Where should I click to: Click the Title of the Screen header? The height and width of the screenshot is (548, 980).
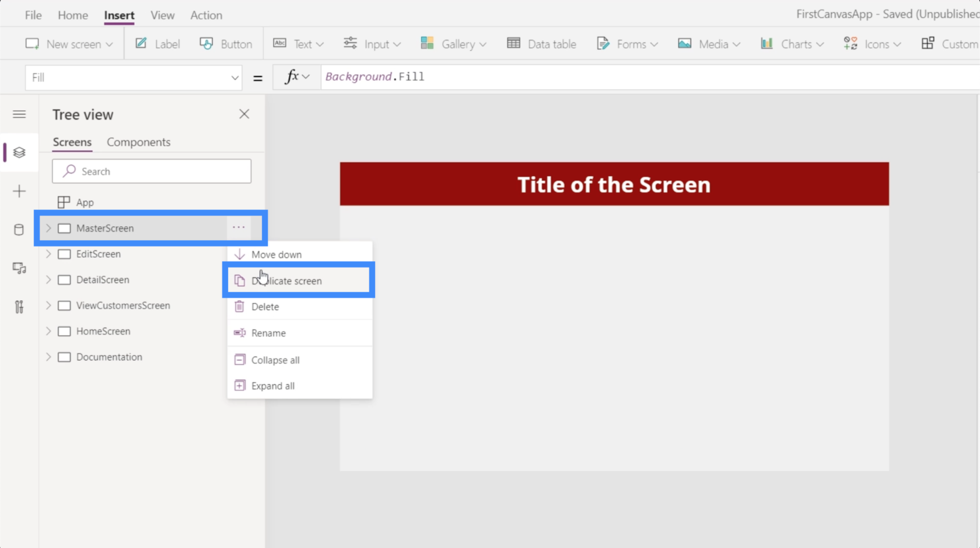coord(614,184)
